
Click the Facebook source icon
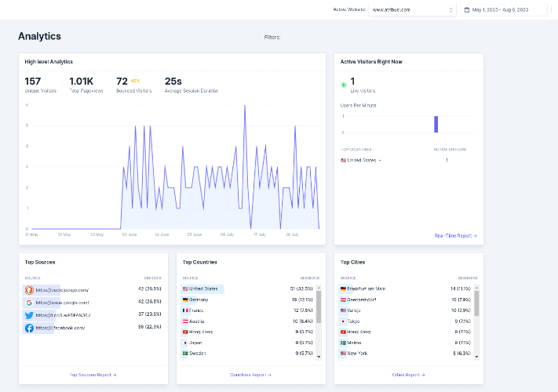click(x=29, y=328)
